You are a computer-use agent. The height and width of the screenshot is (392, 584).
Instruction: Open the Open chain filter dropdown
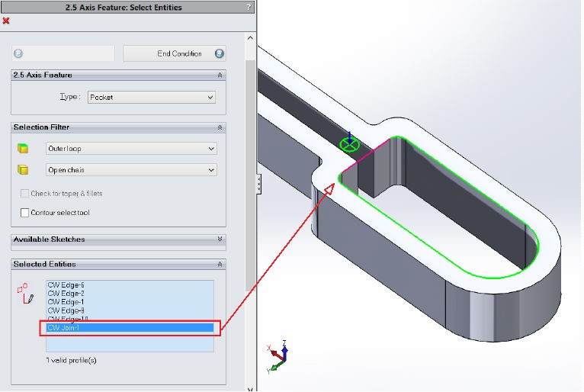131,170
